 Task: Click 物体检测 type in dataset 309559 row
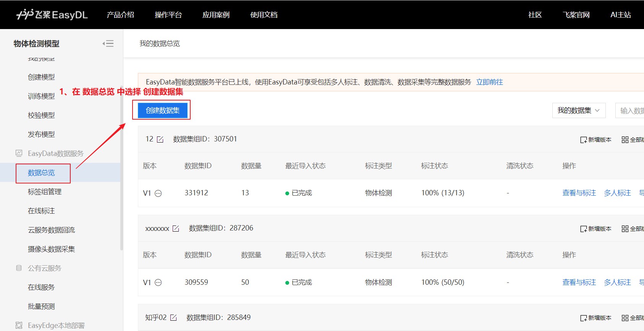[379, 282]
